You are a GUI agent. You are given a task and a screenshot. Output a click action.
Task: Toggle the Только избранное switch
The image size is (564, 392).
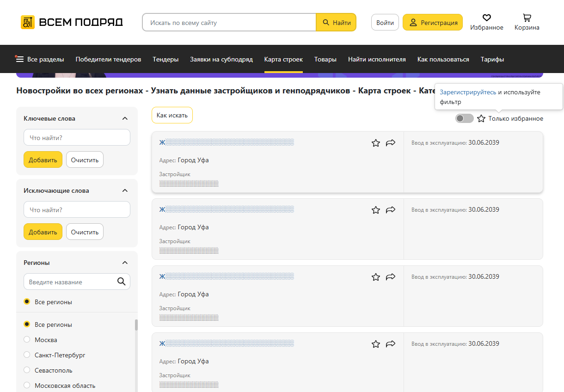click(x=464, y=118)
